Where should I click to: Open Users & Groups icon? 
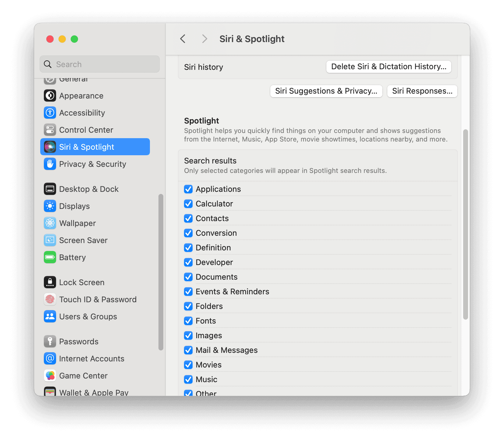(50, 317)
